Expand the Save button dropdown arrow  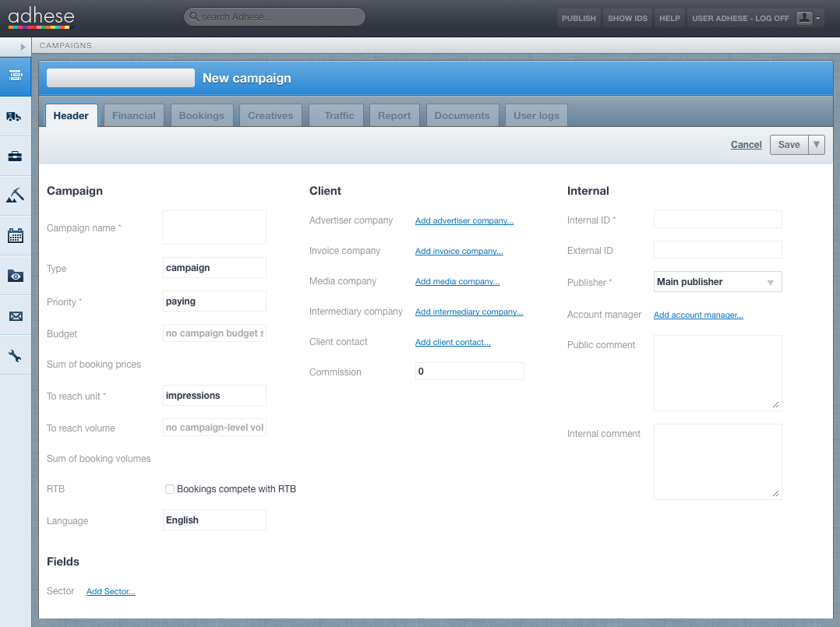(x=816, y=145)
